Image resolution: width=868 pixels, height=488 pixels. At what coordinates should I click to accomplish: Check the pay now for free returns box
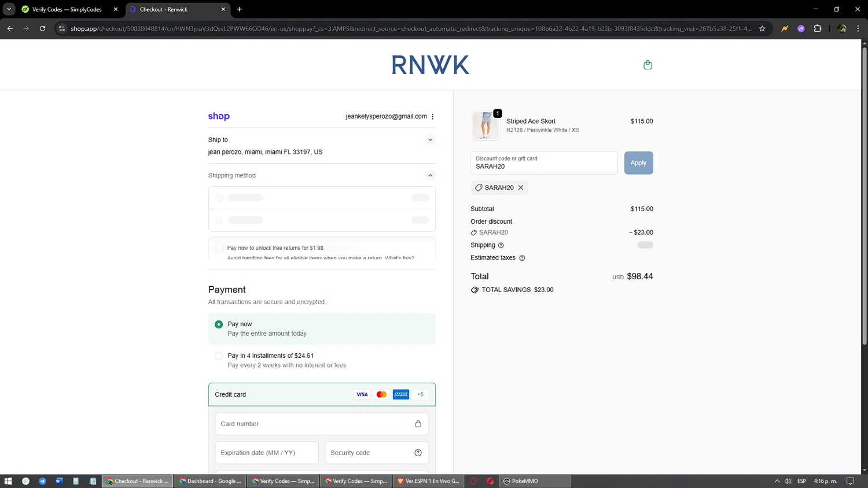[219, 248]
